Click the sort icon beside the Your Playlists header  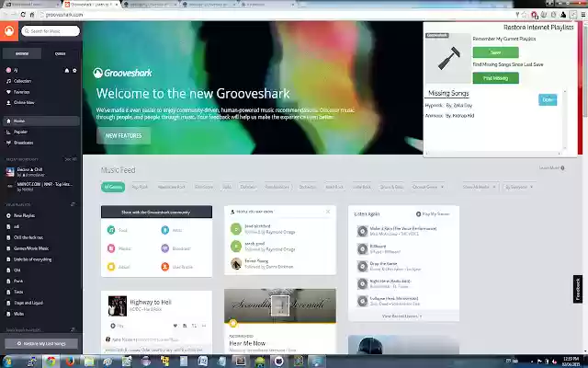point(73,204)
